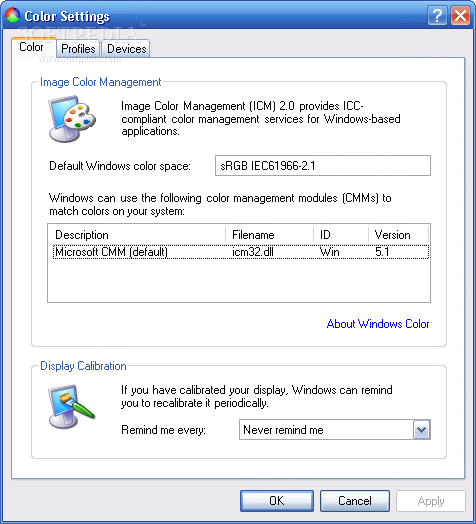Viewport: 476px width, 524px height.
Task: Open the Devices tab
Action: [126, 49]
